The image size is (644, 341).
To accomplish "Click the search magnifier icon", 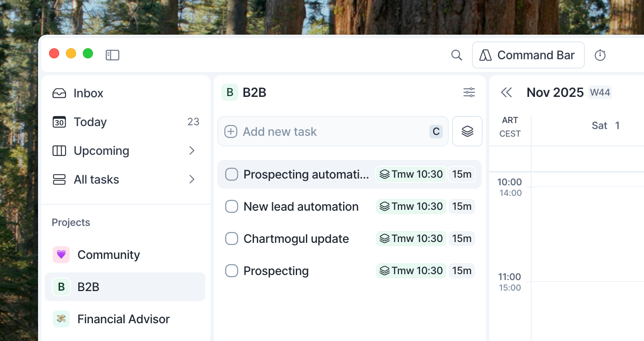I will click(456, 55).
